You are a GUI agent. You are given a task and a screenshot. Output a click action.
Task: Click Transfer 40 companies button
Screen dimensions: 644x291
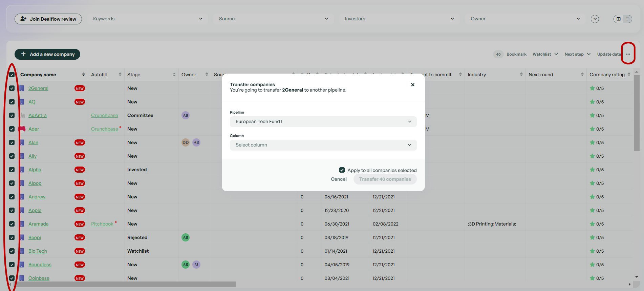pyautogui.click(x=385, y=179)
